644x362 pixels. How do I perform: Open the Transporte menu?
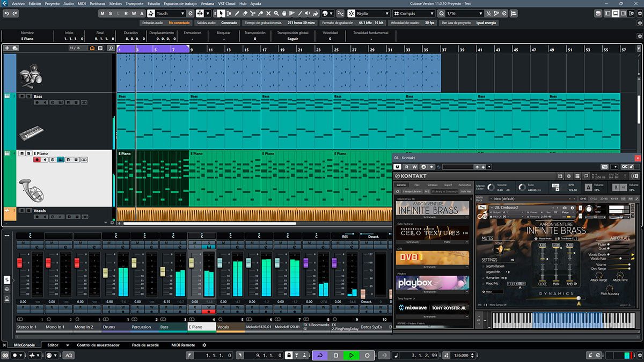135,3
